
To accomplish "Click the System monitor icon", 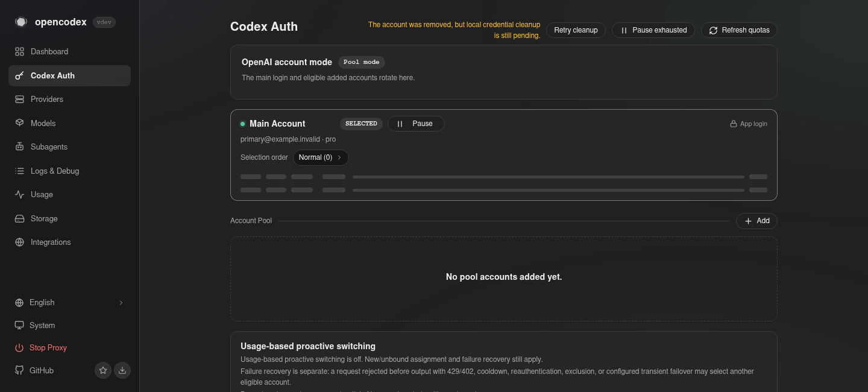I will pyautogui.click(x=19, y=325).
